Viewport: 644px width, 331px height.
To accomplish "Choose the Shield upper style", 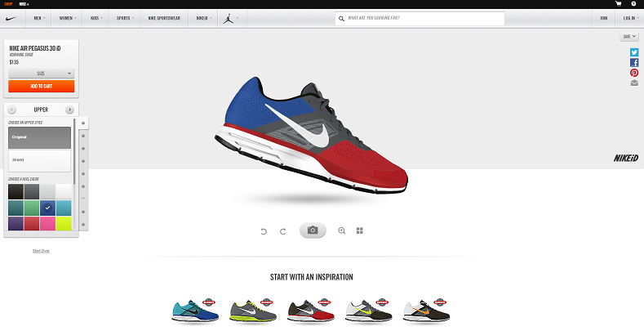I will tap(39, 160).
